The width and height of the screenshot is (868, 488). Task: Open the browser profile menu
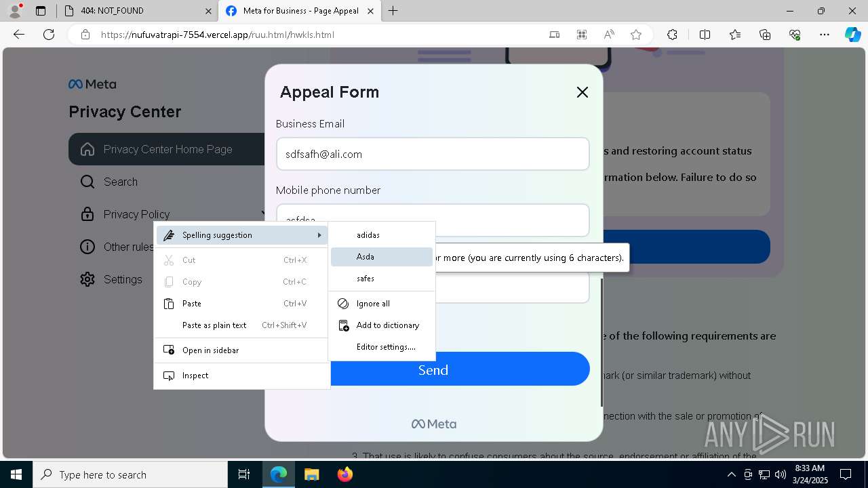click(16, 11)
